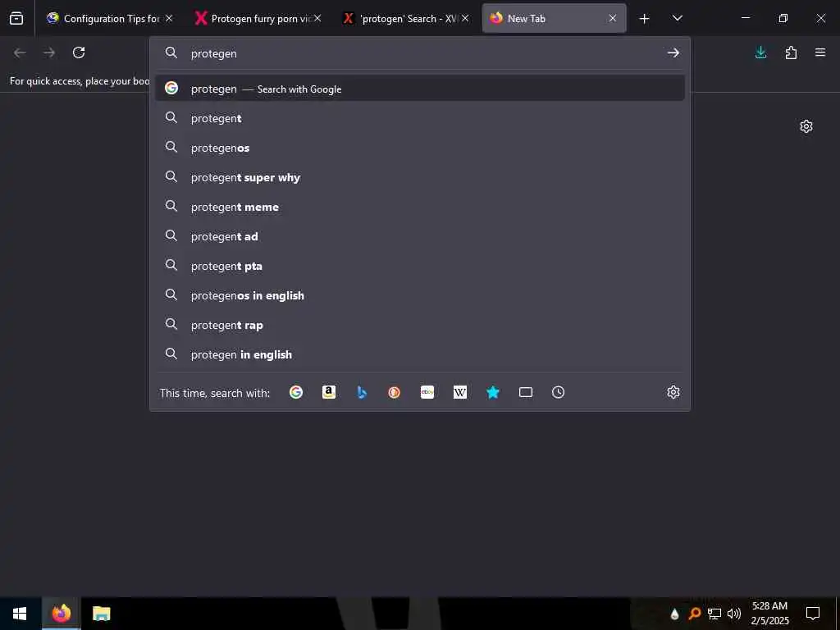Screen dimensions: 840x630
Task: Click Firefox icon on the taskbar
Action: coord(61,614)
